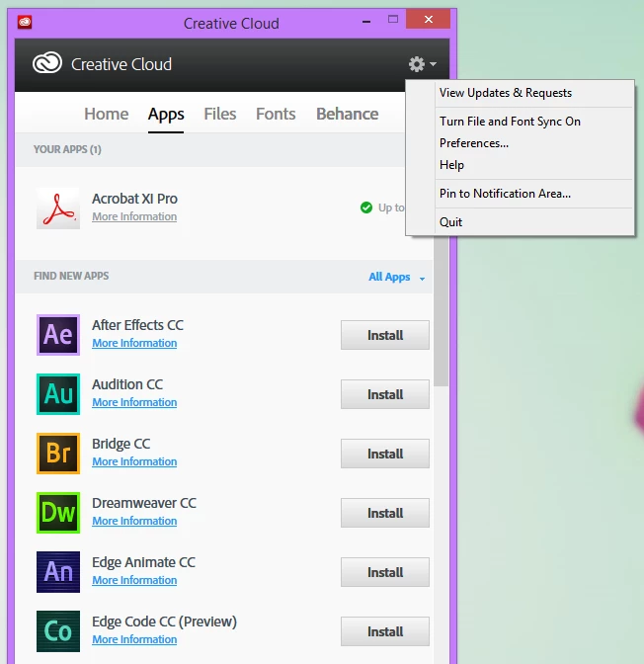Click the FIND NEW APPS section header
Viewport: 644px width, 664px height.
tap(71, 276)
